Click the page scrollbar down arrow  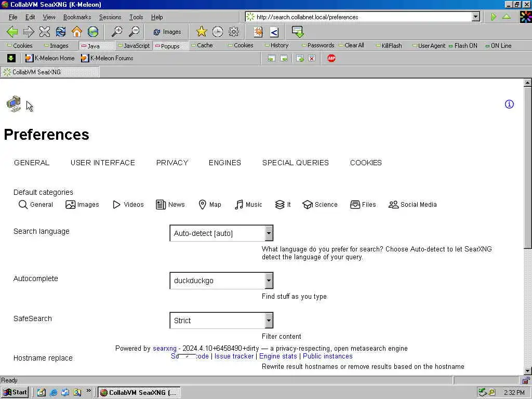point(528,371)
